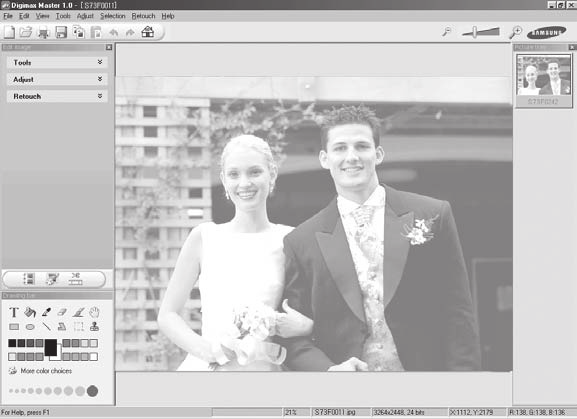Select the paint bucket fill tool
Screen dimensions: 577x419
30,312
